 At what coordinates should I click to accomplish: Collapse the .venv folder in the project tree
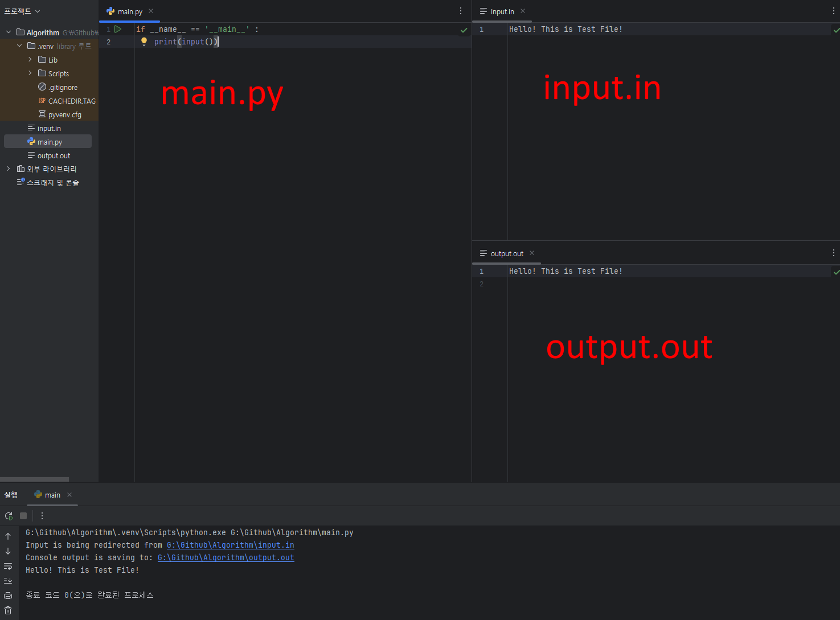19,46
